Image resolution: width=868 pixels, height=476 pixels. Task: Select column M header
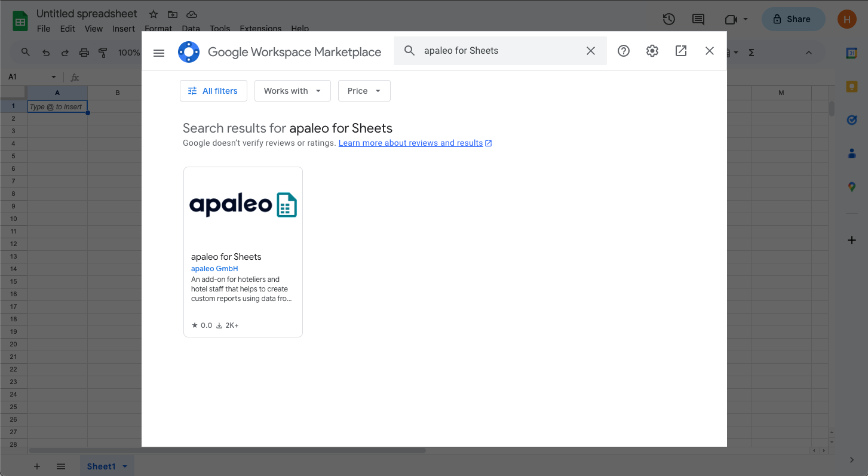tap(781, 93)
